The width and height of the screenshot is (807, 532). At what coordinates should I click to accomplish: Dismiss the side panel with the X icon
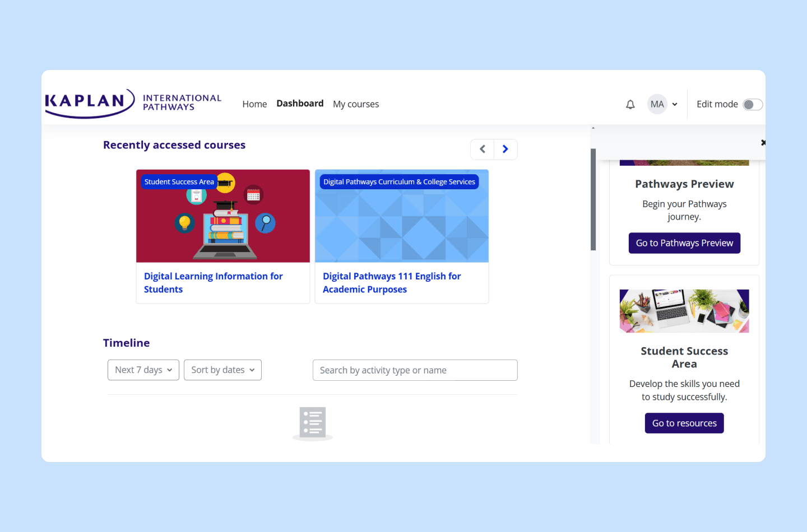763,142
